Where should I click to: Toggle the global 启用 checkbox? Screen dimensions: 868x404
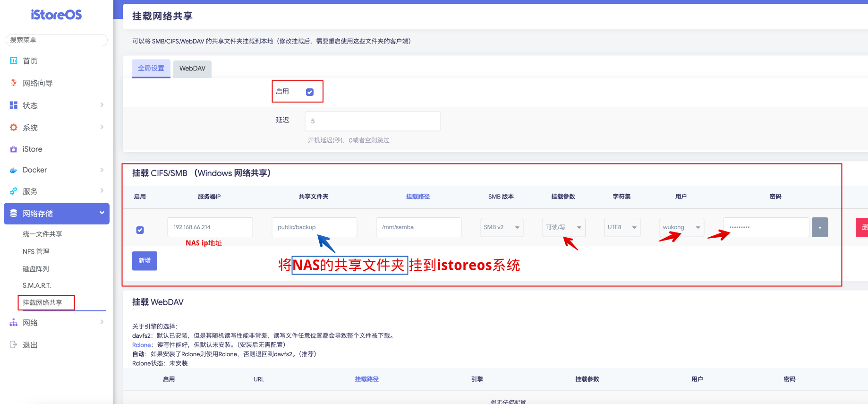coord(310,92)
